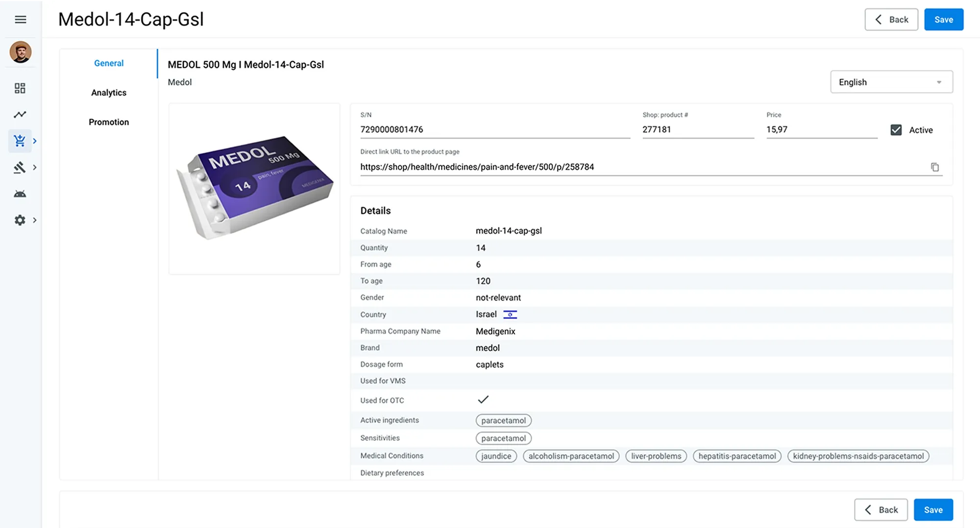
Task: Click the Shop product number field
Action: coord(698,130)
